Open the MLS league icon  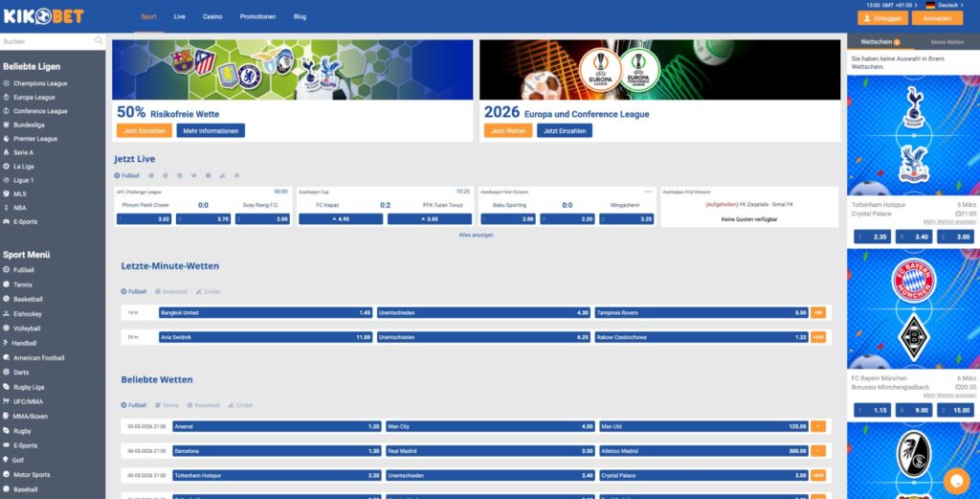[x=7, y=193]
